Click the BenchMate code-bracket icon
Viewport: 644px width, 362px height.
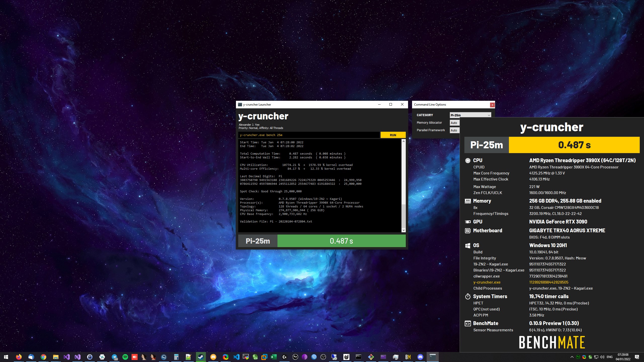coord(468,324)
